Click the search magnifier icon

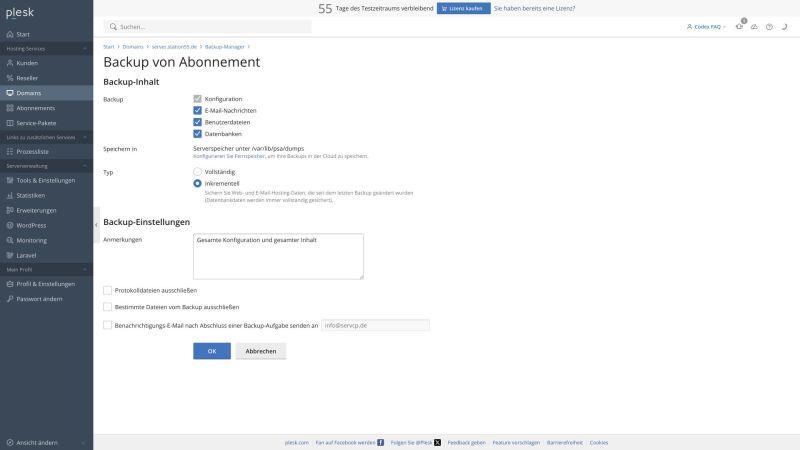tap(113, 27)
